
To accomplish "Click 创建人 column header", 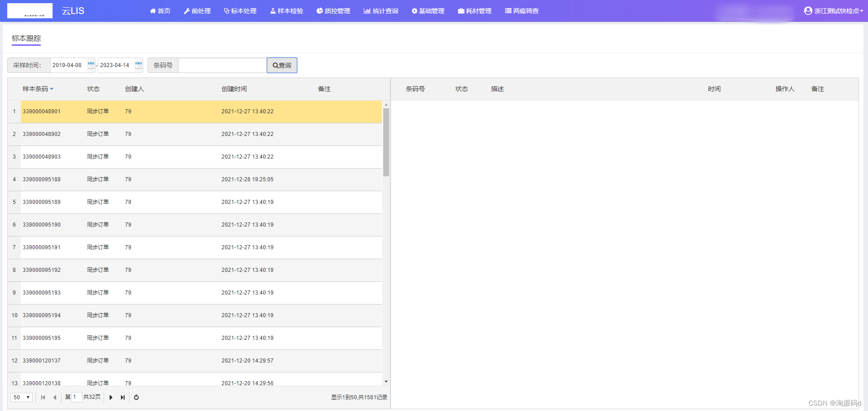I will click(x=135, y=89).
